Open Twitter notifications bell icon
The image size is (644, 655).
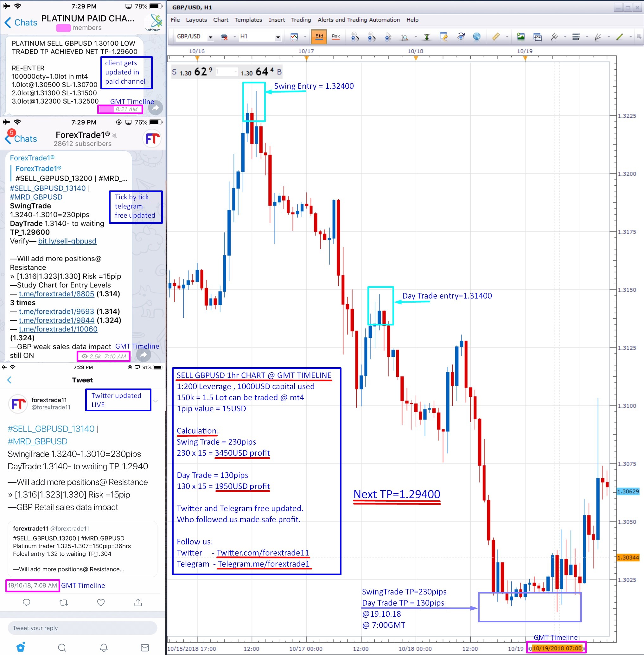click(104, 648)
